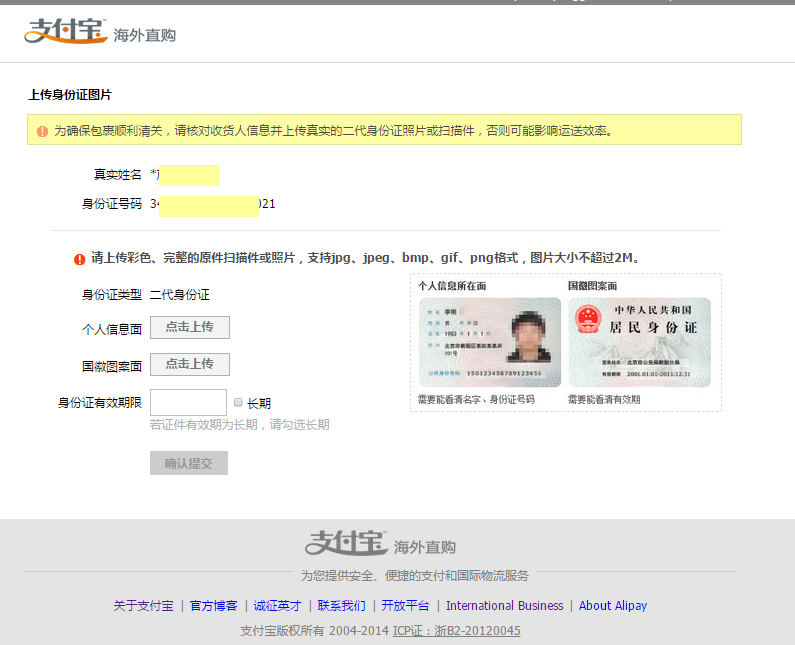Click the warning icon in the yellow banner
Viewport: 795px width, 645px height.
(42, 131)
